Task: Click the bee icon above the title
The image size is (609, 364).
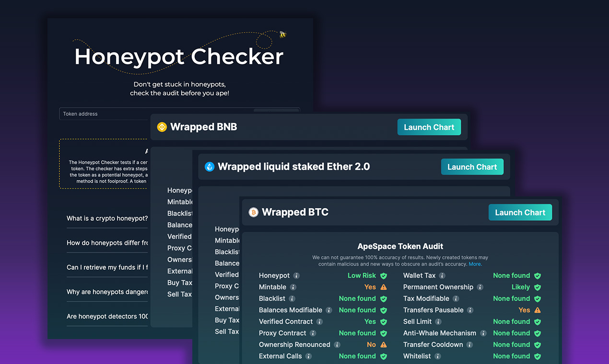Action: coord(283,34)
